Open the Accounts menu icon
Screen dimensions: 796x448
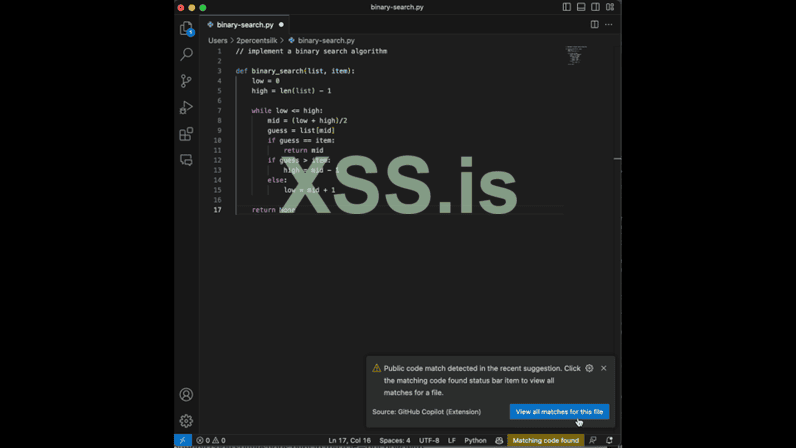point(186,394)
